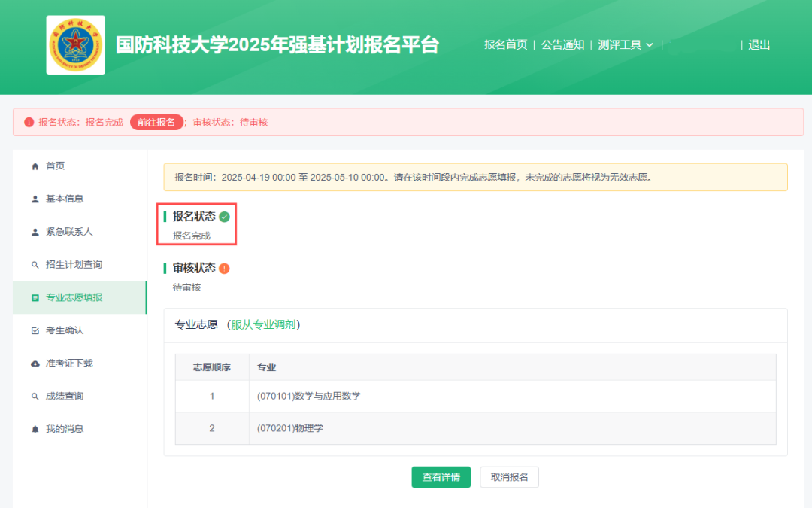Image resolution: width=812 pixels, height=508 pixels.
Task: Open 公告通知 in the top navigation
Action: point(562,45)
